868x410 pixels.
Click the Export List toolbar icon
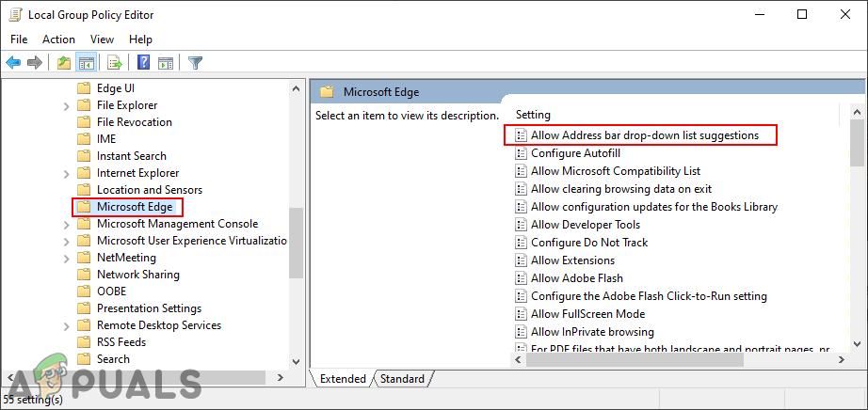coord(115,62)
